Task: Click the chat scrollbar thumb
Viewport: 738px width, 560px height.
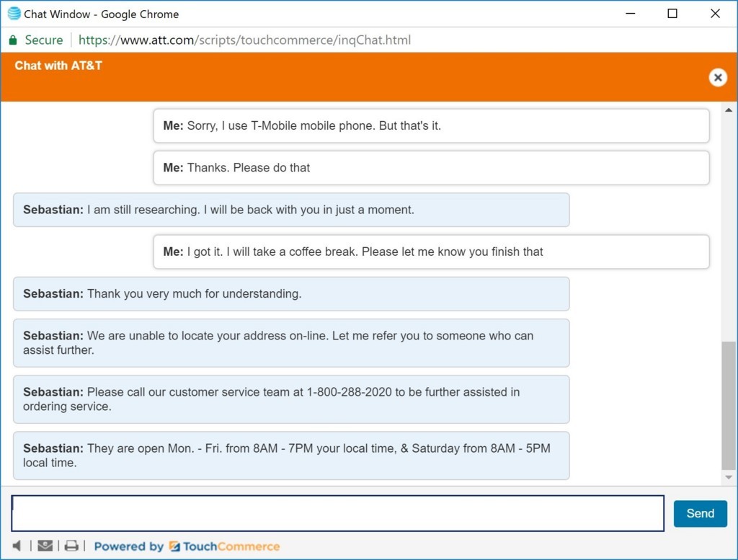Action: coord(729,405)
